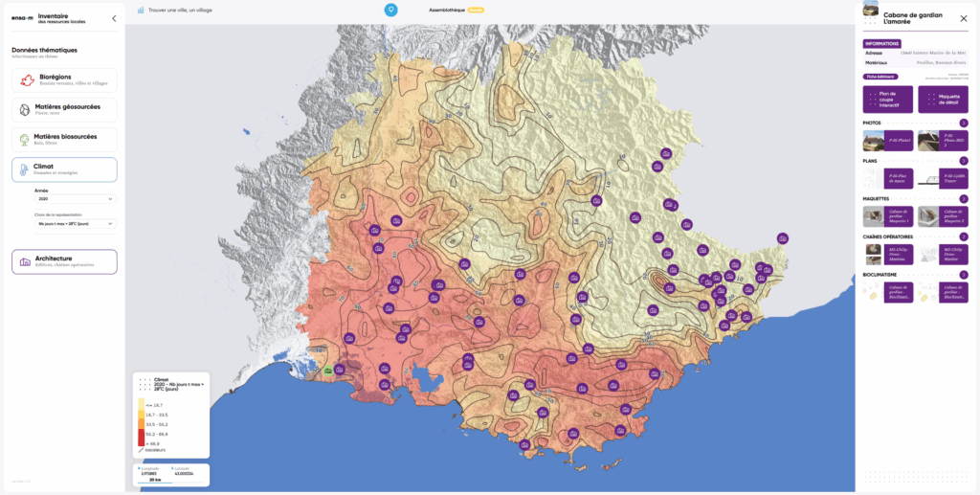Click the drag-handle dots on the climate legend
The height and width of the screenshot is (495, 980).
tap(143, 384)
